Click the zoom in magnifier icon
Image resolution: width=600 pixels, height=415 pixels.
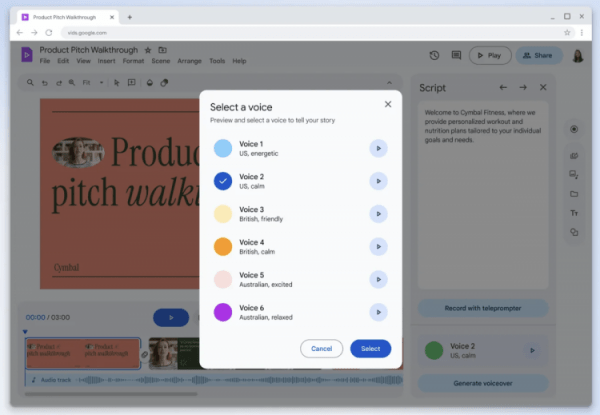[x=72, y=82]
